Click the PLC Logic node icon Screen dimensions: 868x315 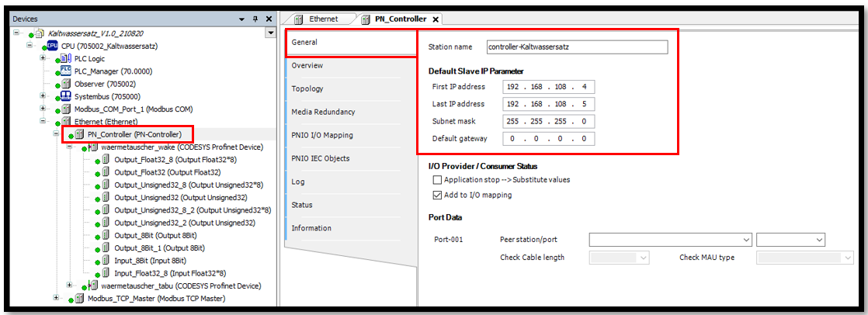click(66, 58)
